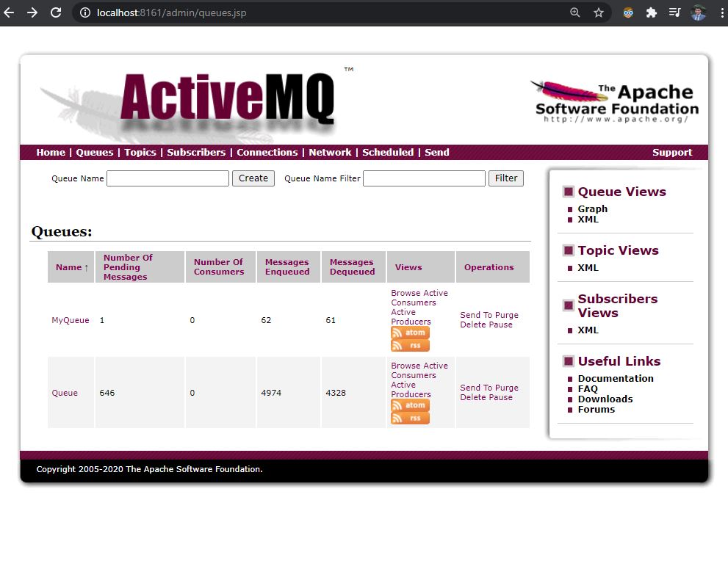728x580 pixels.
Task: Open XML under Queue Views
Action: [588, 219]
